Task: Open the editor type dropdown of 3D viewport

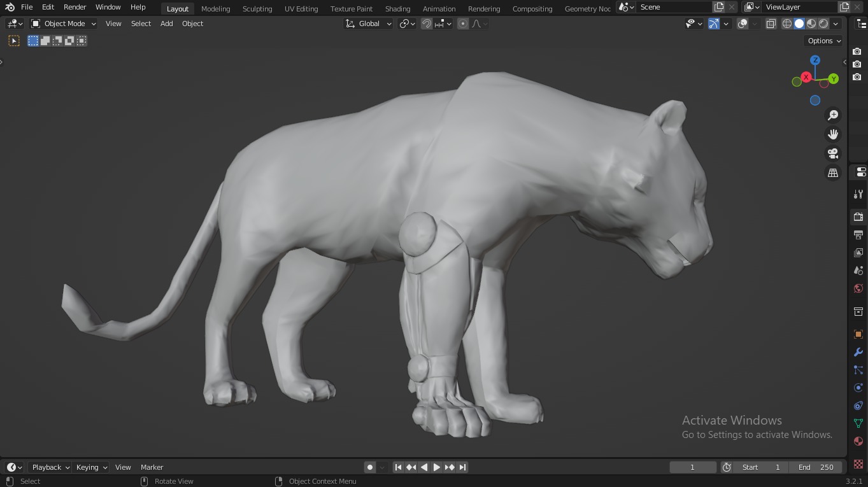Action: pos(15,24)
